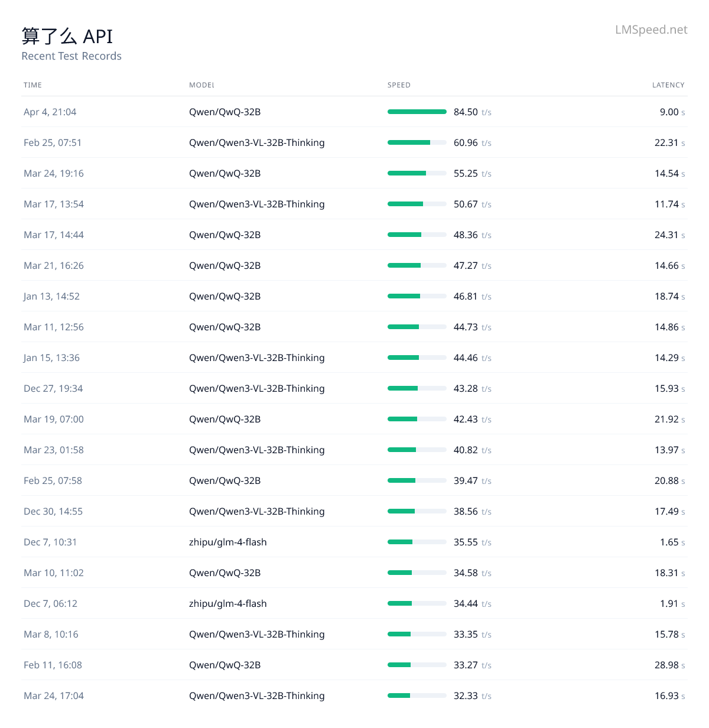The image size is (709, 728).
Task: Select the Feb 11, 16:08 timestamp
Action: pos(53,665)
